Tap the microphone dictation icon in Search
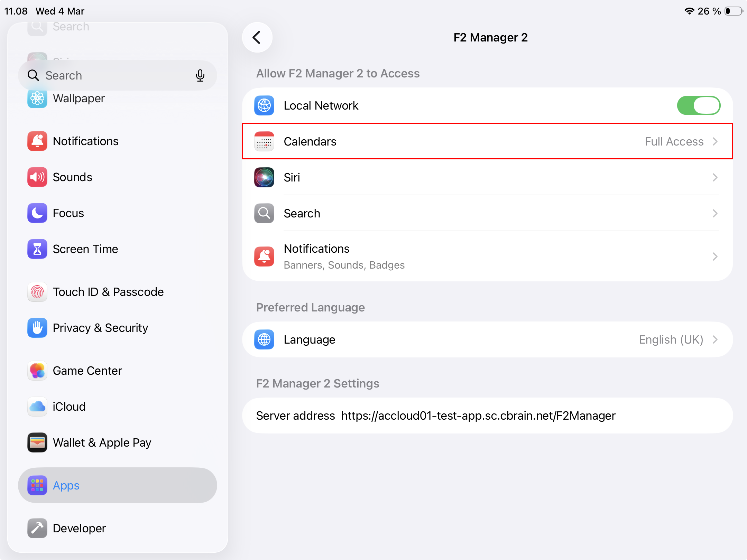The width and height of the screenshot is (747, 560). pos(200,75)
